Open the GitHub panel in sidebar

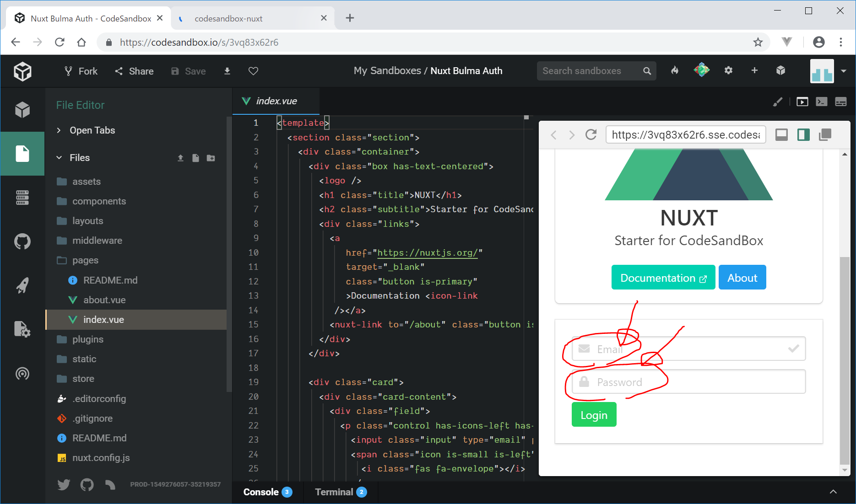click(22, 241)
